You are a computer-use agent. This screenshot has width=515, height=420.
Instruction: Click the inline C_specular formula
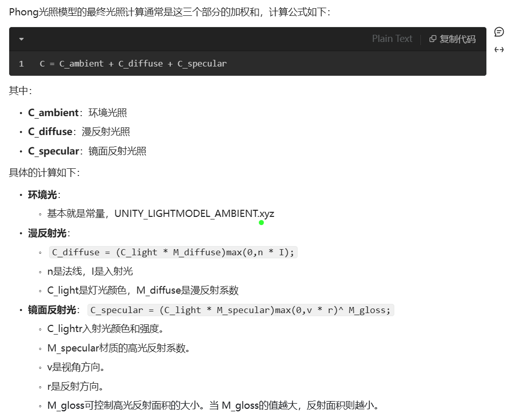[x=241, y=310]
